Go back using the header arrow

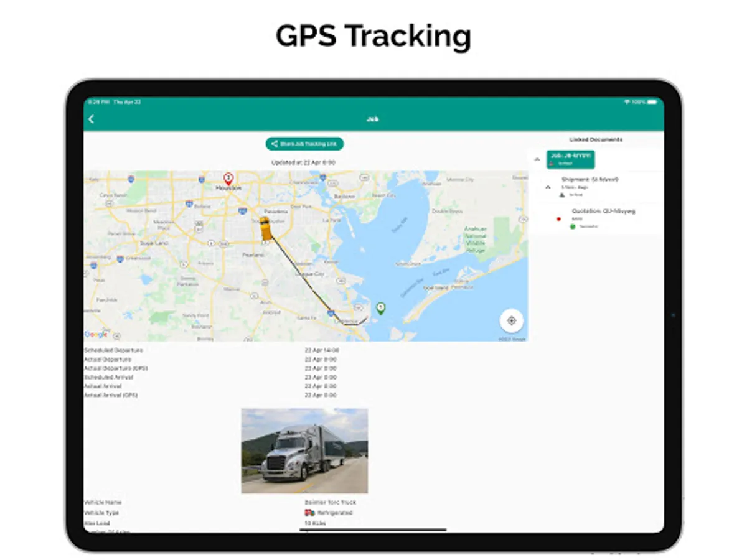[91, 119]
